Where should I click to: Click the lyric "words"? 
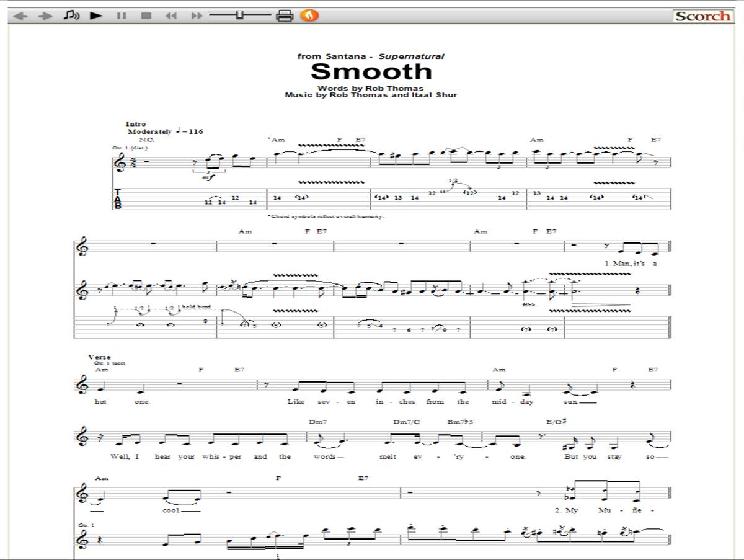(x=324, y=456)
